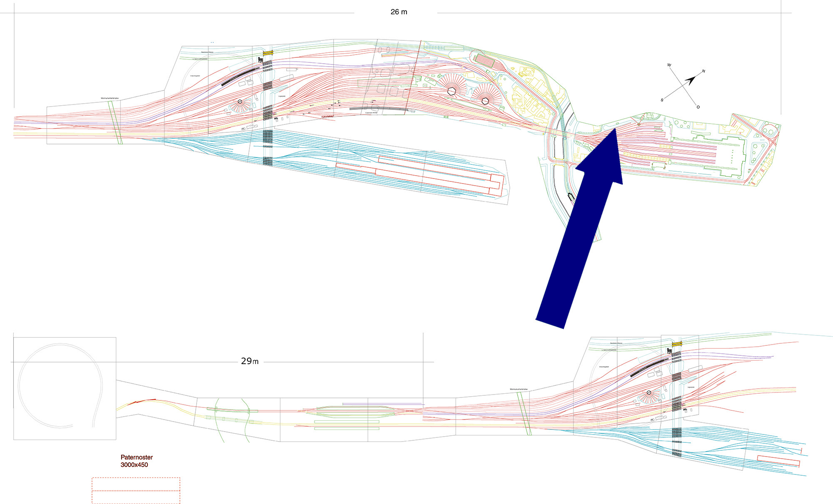Click the small turntable in the 29m plan
This screenshot has width=833, height=504.
pos(649,392)
